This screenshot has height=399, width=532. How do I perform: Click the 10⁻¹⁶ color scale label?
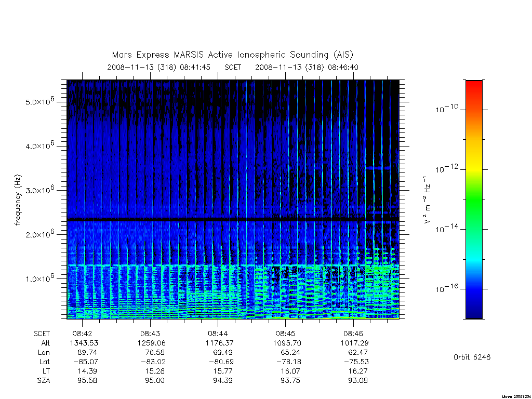447,288
